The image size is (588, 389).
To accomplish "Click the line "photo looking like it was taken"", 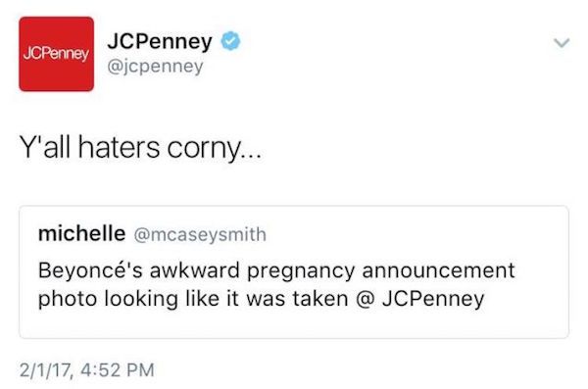I will [x=193, y=300].
